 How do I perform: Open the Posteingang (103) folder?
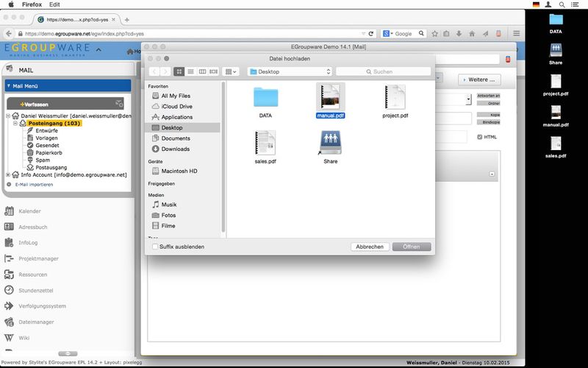pos(54,123)
